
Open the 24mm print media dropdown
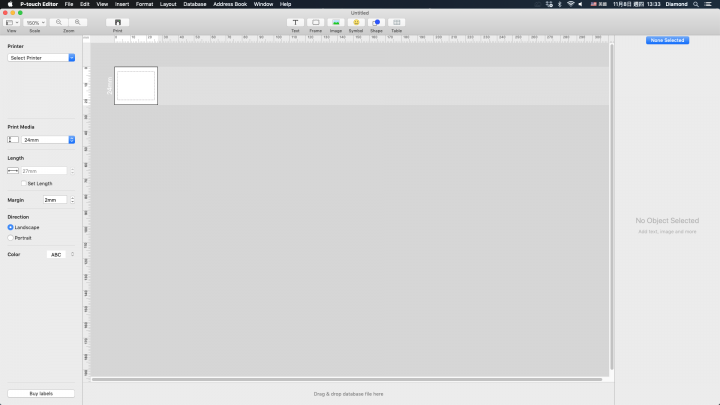tap(48, 140)
